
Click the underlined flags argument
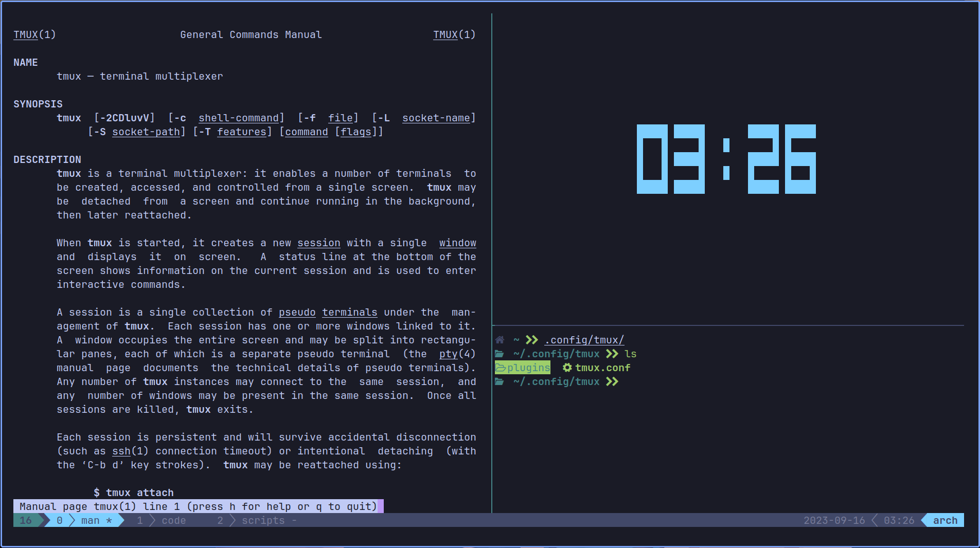pyautogui.click(x=356, y=132)
